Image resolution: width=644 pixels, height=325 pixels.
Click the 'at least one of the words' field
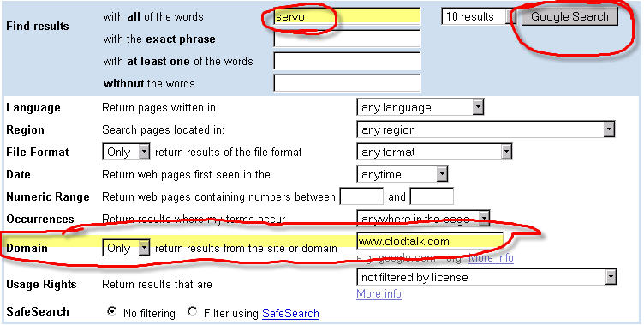[347, 61]
